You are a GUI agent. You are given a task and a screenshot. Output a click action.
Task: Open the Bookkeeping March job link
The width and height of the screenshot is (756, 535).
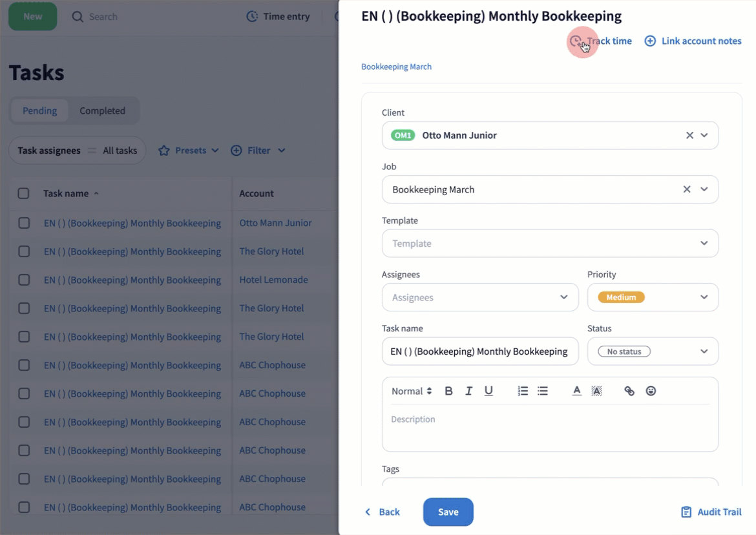(x=396, y=67)
